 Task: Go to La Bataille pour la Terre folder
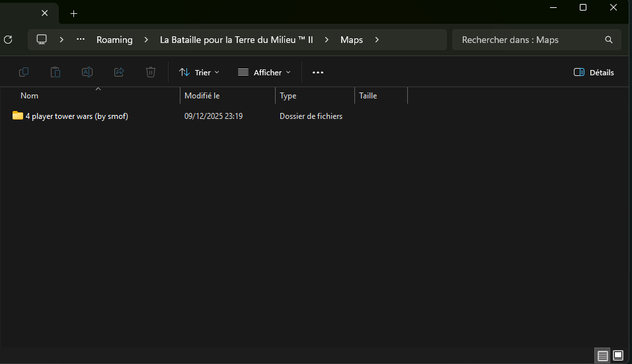pos(236,40)
